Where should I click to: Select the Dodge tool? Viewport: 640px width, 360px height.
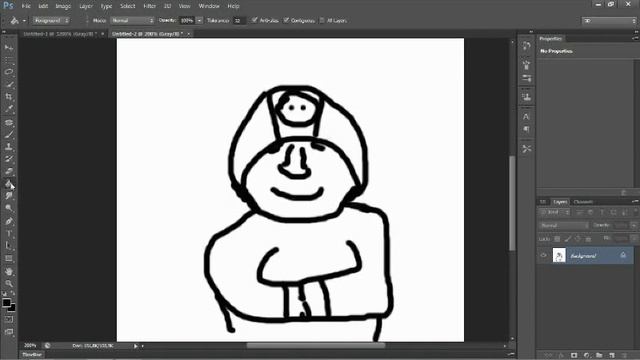click(x=9, y=208)
